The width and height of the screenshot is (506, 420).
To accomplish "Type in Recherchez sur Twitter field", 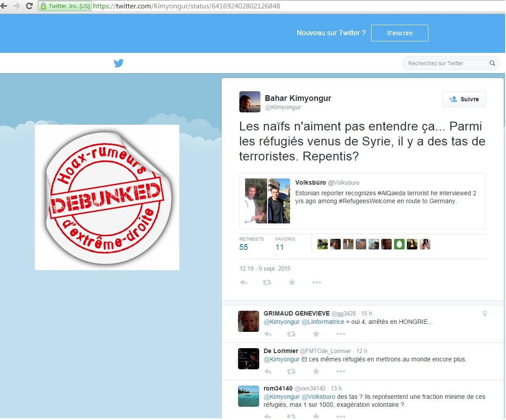I will point(445,63).
